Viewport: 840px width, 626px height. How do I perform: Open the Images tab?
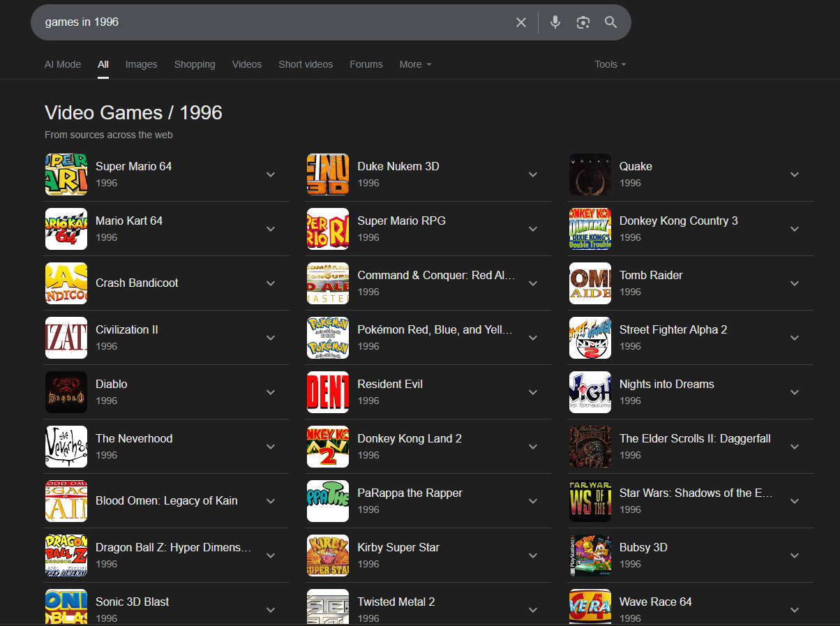click(142, 64)
